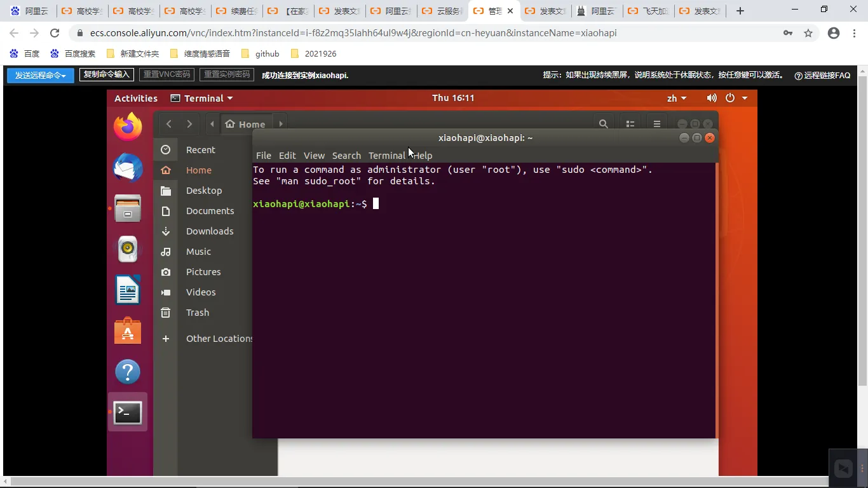Click the 复制命令输入 button

106,74
